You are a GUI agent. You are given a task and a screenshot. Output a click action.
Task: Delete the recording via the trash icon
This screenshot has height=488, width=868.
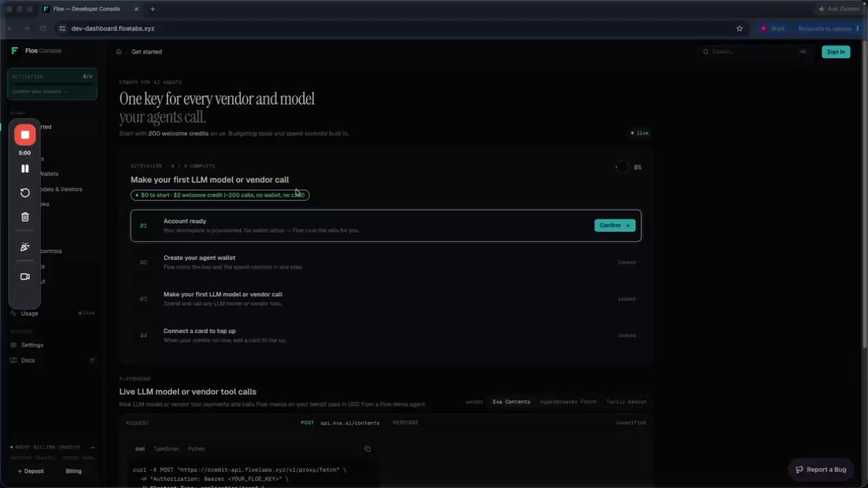coord(25,217)
